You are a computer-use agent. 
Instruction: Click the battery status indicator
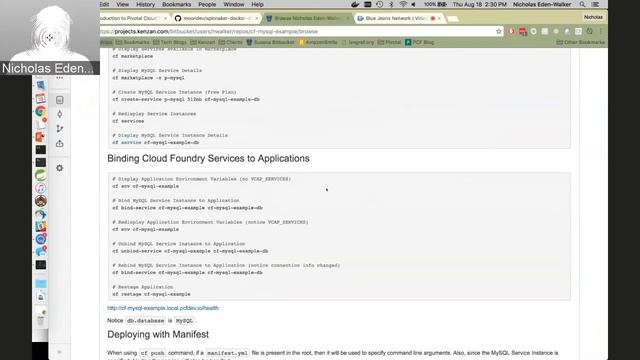click(x=435, y=4)
